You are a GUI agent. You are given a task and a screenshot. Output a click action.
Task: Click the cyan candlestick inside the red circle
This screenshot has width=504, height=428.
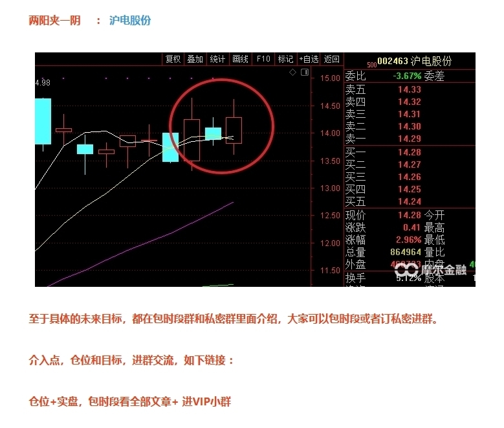(x=213, y=133)
